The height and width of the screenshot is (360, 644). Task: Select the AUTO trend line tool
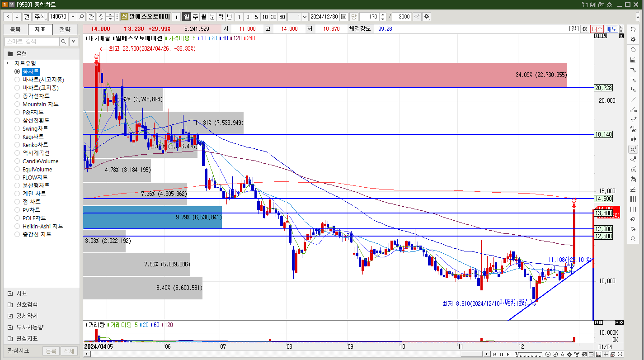[633, 110]
